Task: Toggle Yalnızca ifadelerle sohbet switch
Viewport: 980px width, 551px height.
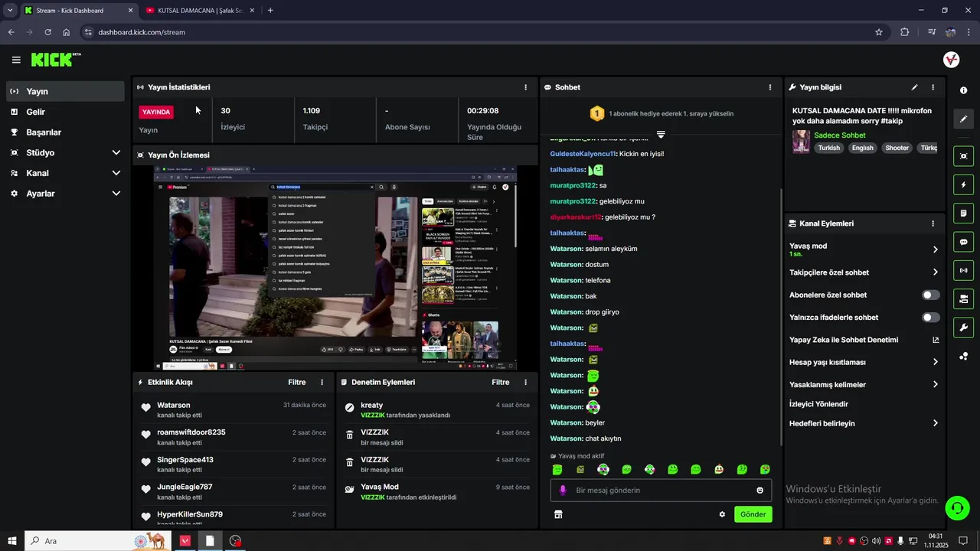Action: click(930, 317)
